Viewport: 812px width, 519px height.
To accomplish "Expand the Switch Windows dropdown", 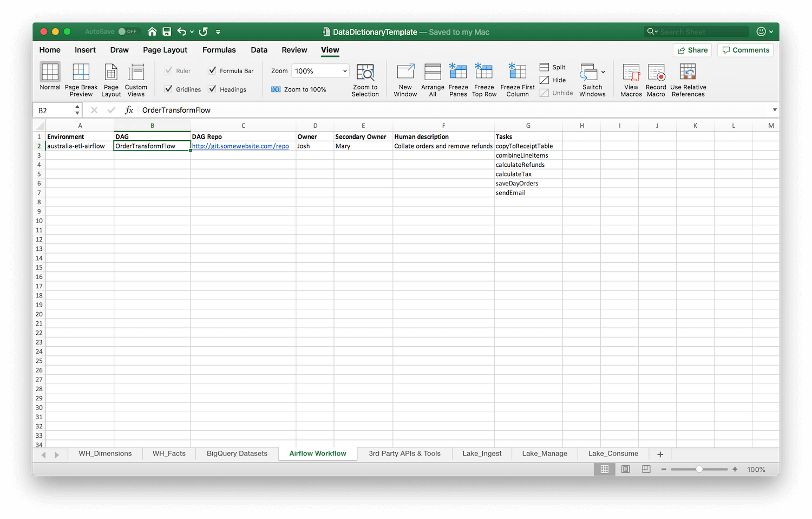I will coord(603,72).
